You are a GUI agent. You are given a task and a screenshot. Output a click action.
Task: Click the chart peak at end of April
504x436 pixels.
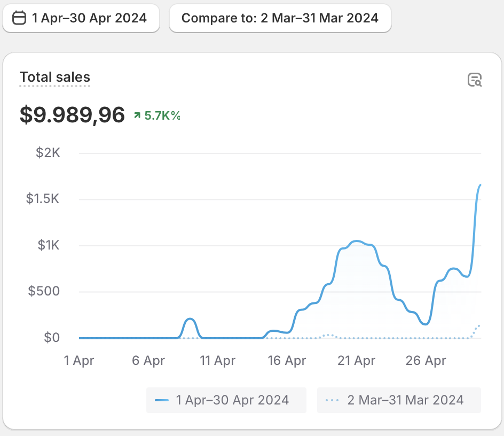(480, 185)
